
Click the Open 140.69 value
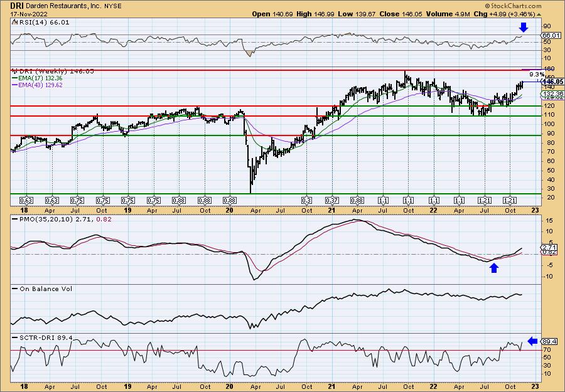pyautogui.click(x=273, y=14)
